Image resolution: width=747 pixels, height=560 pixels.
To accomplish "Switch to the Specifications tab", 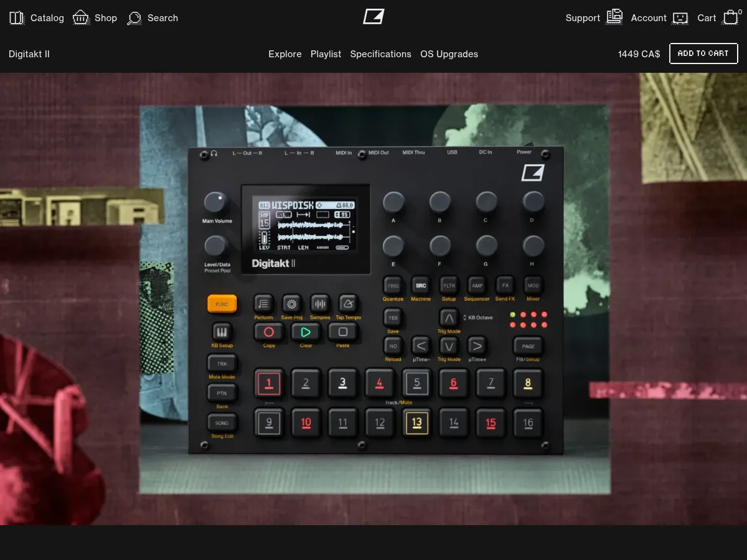I will [380, 54].
